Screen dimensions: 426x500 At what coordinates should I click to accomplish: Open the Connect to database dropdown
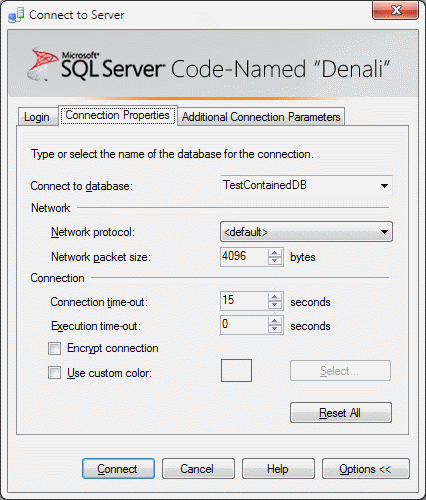click(x=384, y=186)
